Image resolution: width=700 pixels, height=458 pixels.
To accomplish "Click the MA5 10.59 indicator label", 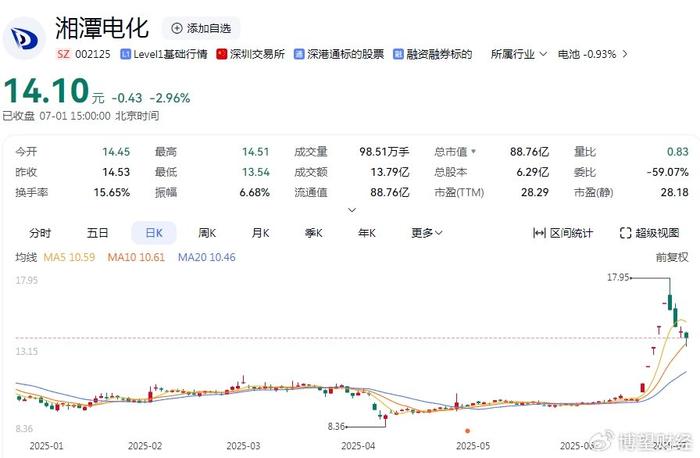I will (x=69, y=257).
